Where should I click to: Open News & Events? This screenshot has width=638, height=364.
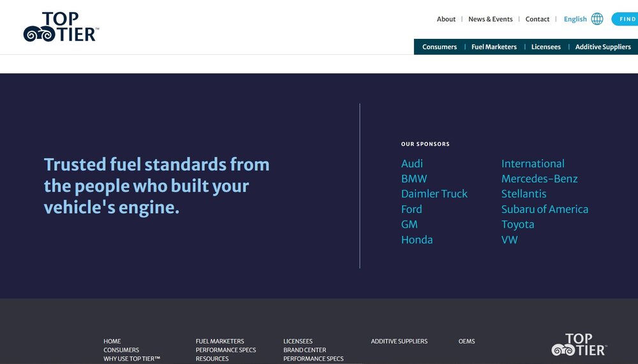490,19
